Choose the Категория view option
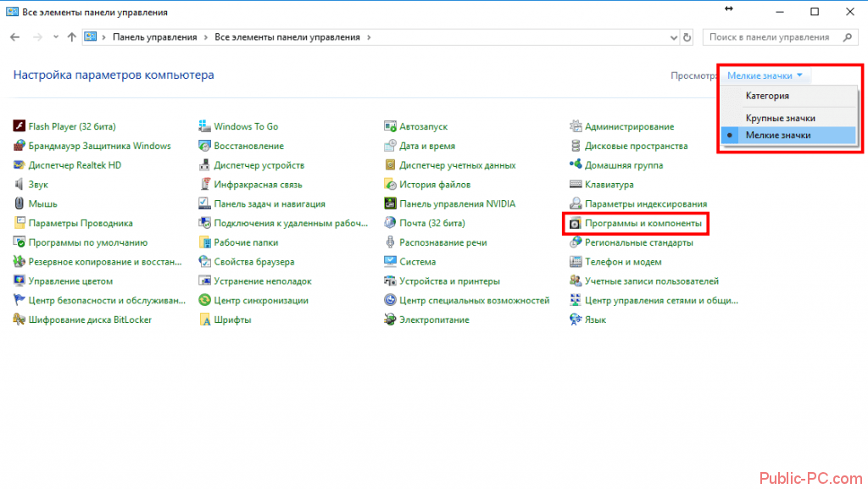Image resolution: width=868 pixels, height=489 pixels. [767, 97]
